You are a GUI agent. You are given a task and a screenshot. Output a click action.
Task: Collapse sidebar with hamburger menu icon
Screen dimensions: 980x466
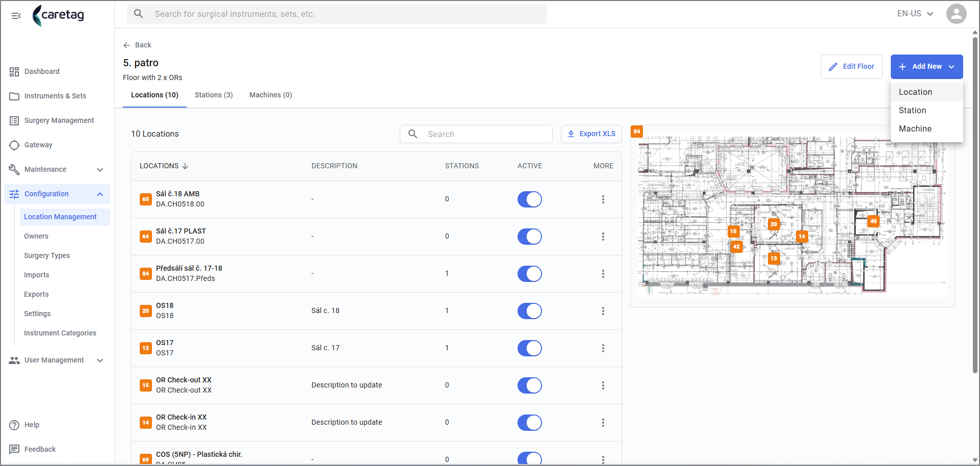[16, 15]
